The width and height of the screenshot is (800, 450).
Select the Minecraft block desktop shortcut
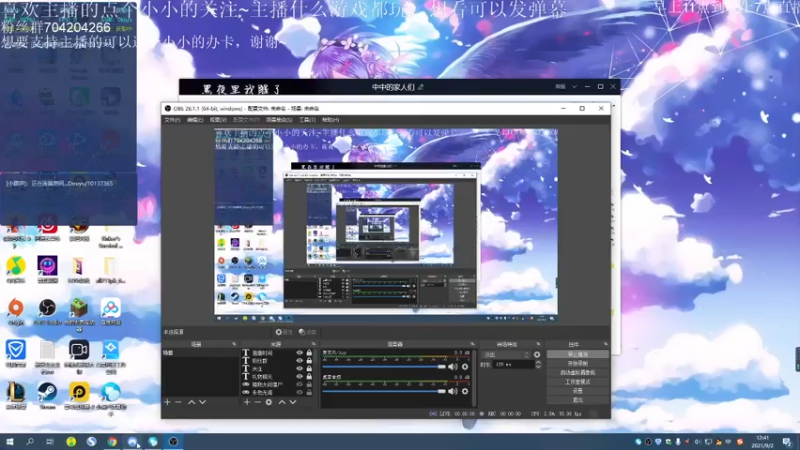pyautogui.click(x=79, y=314)
